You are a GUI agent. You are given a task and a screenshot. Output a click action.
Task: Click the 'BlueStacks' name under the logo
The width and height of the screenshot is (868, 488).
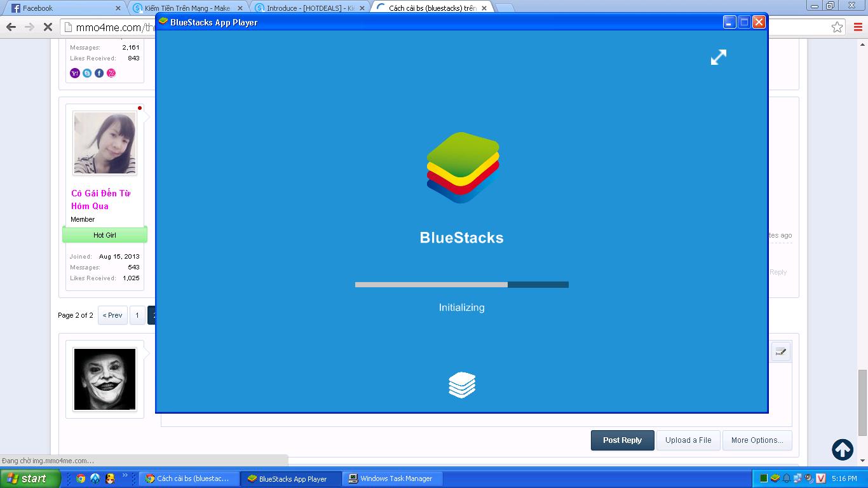tap(462, 238)
